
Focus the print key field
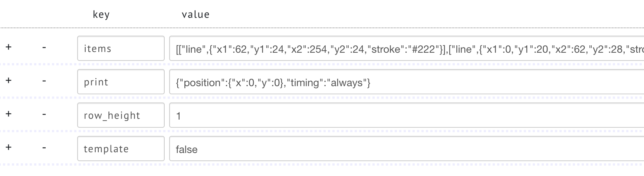click(121, 82)
